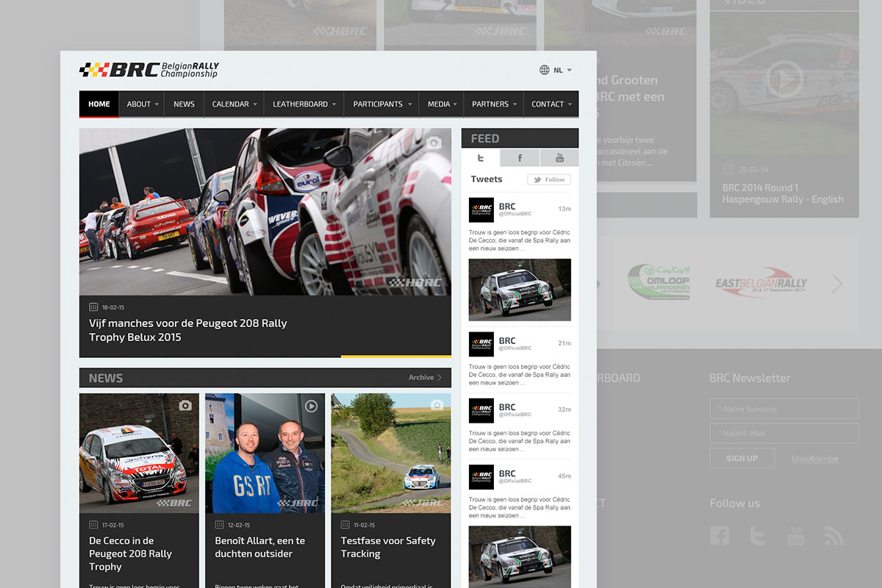Click BRC avatar on 32m tweet
Viewport: 882px width, 588px height.
(x=481, y=410)
